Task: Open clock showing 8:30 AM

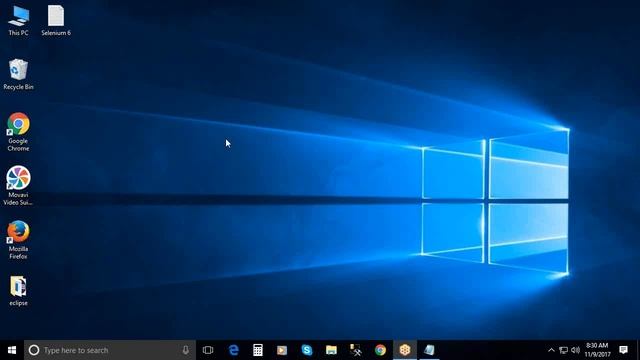Action: (x=598, y=350)
